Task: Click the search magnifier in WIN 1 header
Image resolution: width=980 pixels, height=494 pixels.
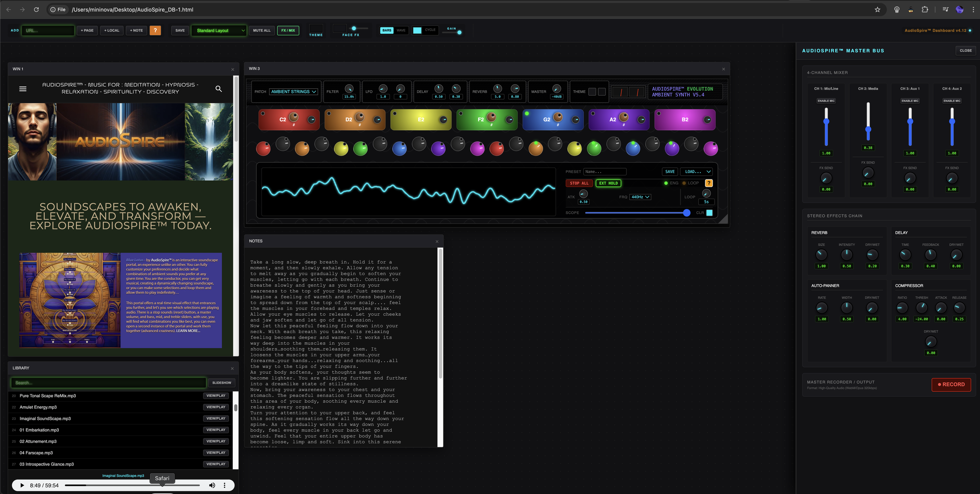Action: (219, 89)
